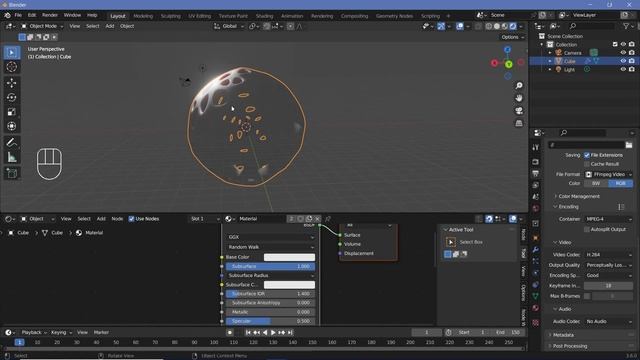This screenshot has height=360, width=640.
Task: Click the red X axis gizmo
Action: tap(495, 63)
